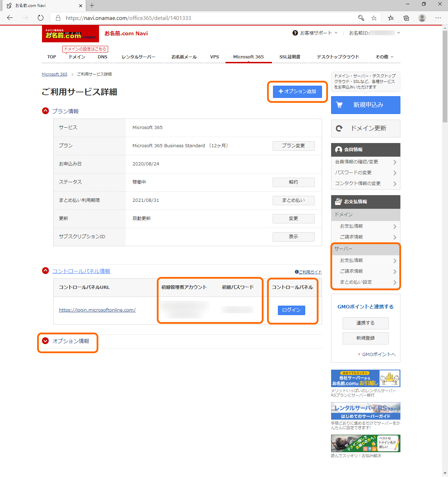448x477 pixels.
Task: Switch to the お名前メール tab
Action: [184, 57]
